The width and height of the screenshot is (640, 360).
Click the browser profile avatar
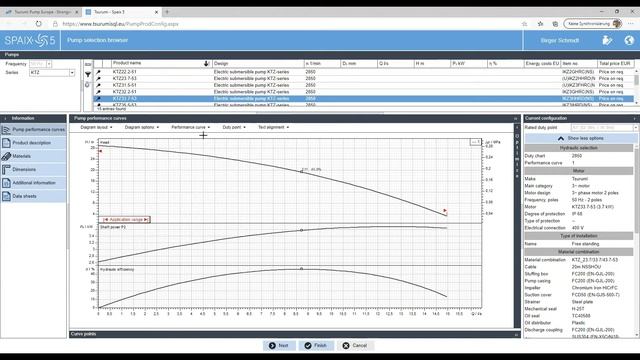617,24
